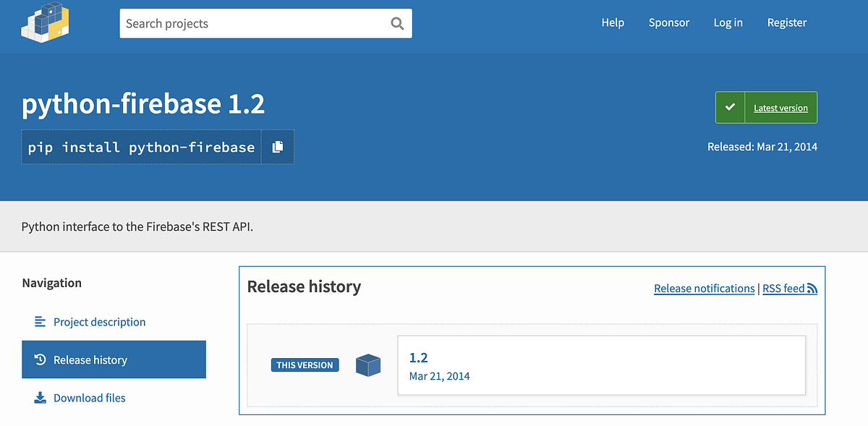This screenshot has height=426, width=868.
Task: Click the green checkmark on Latest version badge
Action: coord(730,107)
